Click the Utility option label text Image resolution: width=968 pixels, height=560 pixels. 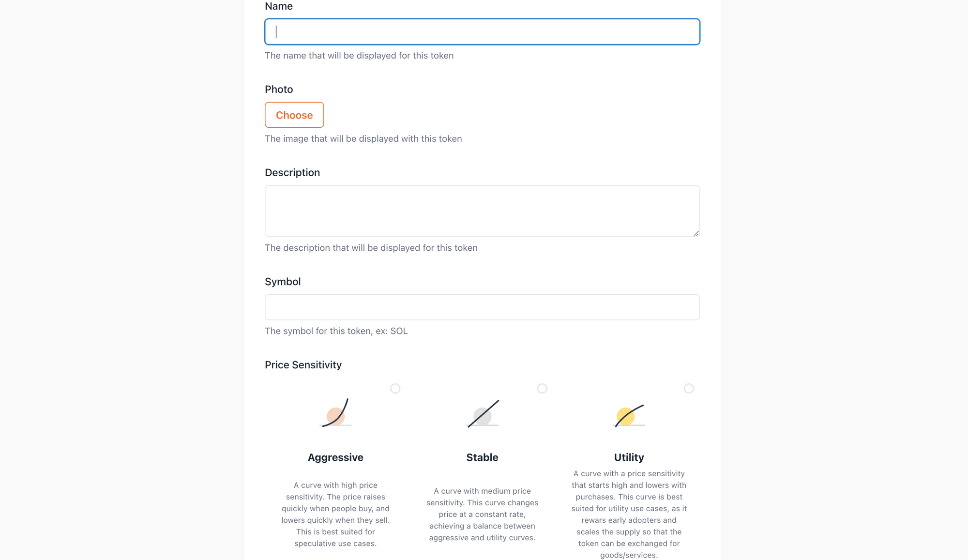[629, 457]
